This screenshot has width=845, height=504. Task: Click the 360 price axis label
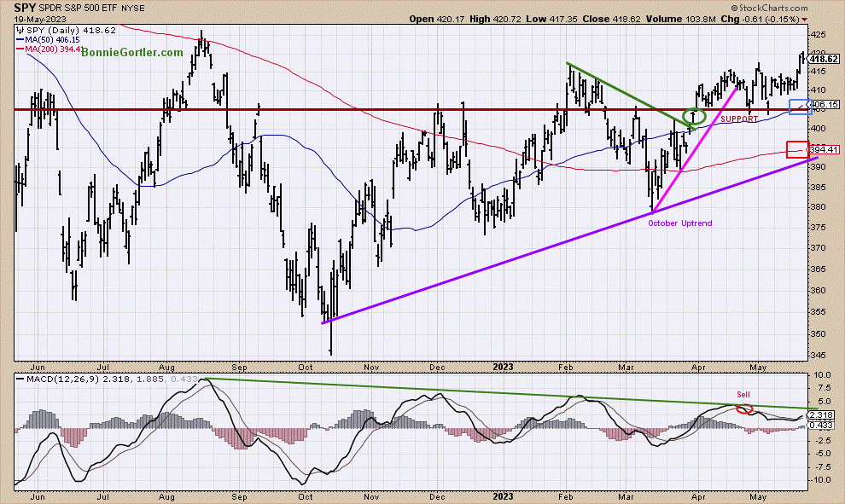point(818,290)
